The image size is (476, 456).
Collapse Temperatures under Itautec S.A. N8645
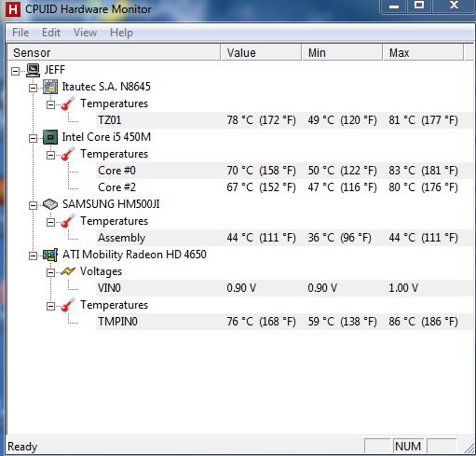pyautogui.click(x=50, y=104)
